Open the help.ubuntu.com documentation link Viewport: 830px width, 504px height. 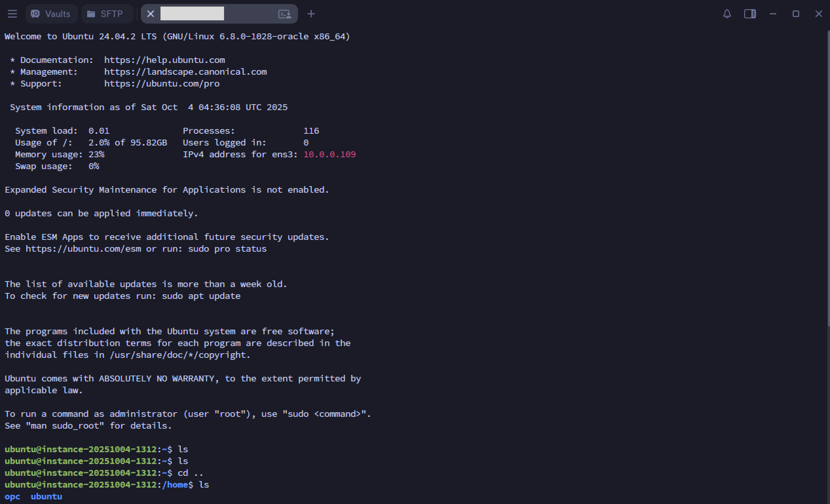point(164,60)
